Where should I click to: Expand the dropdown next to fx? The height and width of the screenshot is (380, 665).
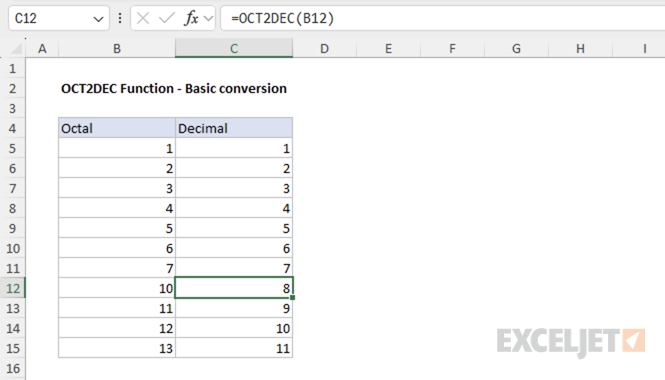coord(208,19)
